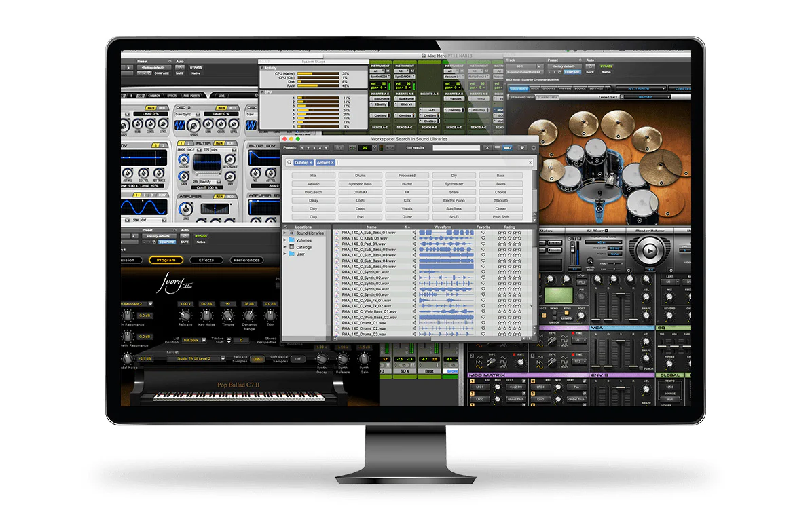
Task: Click the filter CUTOFF knob in the synth
Action: click(184, 159)
